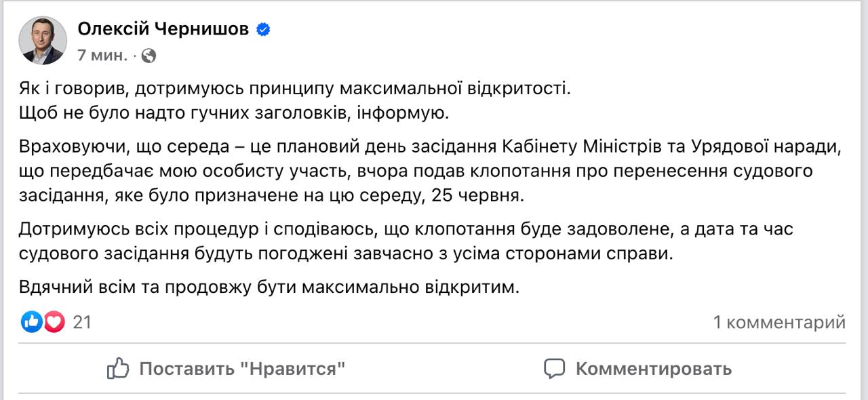Open the Олексій Чернишов profile name link

click(163, 29)
